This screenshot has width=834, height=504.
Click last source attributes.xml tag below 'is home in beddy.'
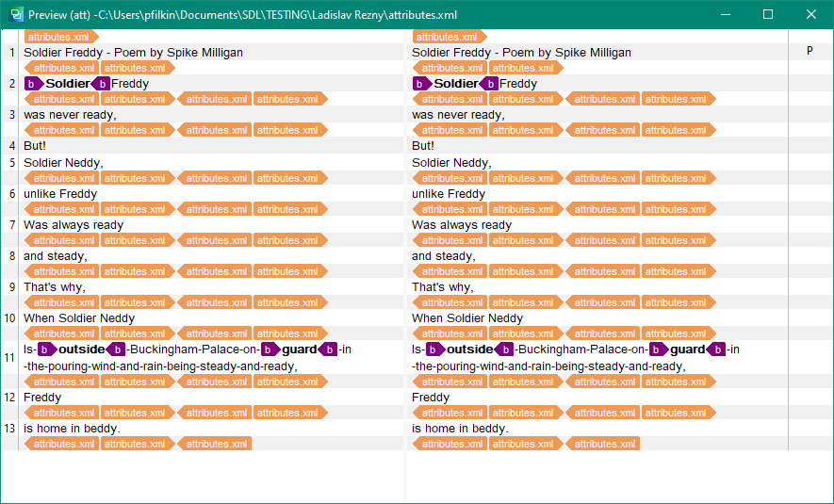pos(214,444)
